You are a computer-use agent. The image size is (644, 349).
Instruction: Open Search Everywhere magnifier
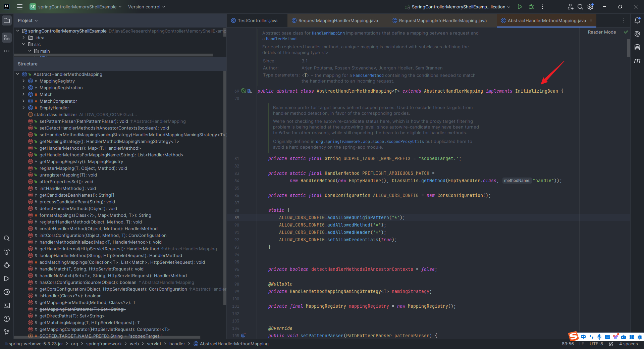(x=580, y=7)
